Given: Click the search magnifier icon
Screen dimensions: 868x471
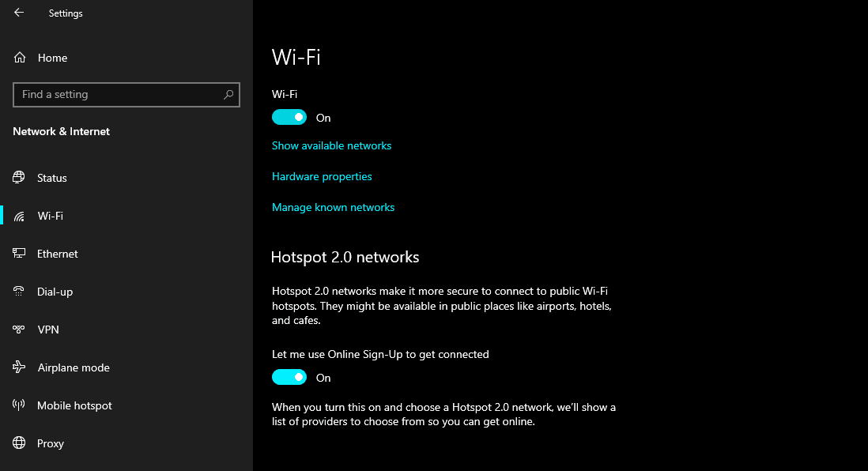Looking at the screenshot, I should click(x=230, y=94).
